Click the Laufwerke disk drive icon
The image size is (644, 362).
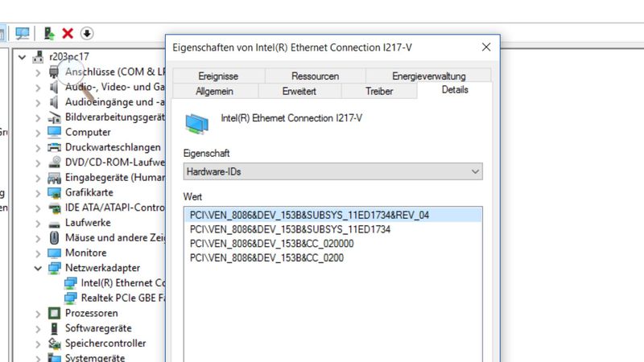(x=54, y=224)
